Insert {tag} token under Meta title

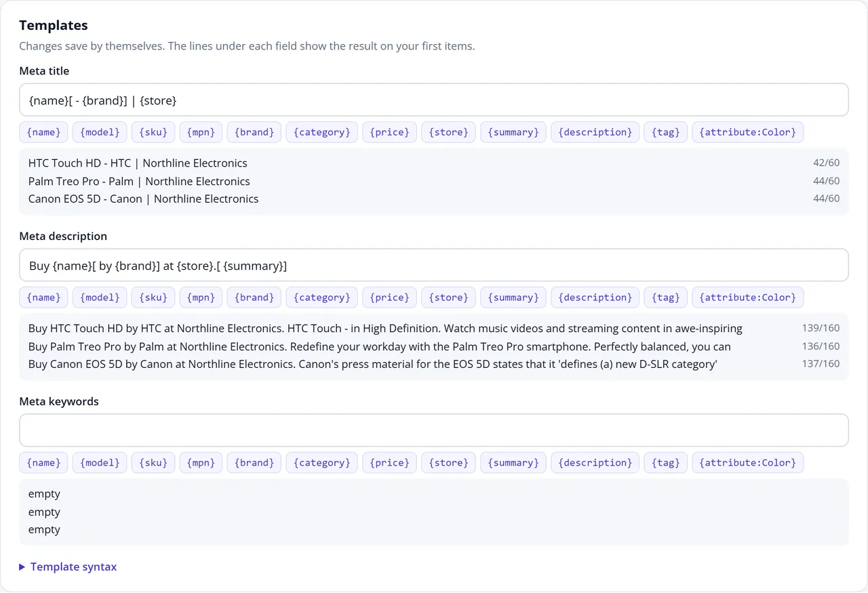[x=666, y=132]
